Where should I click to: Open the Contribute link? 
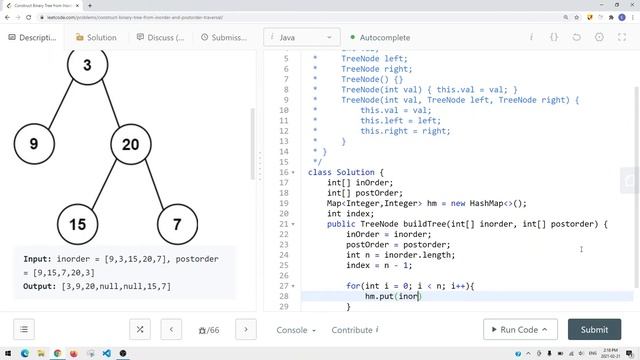point(355,330)
